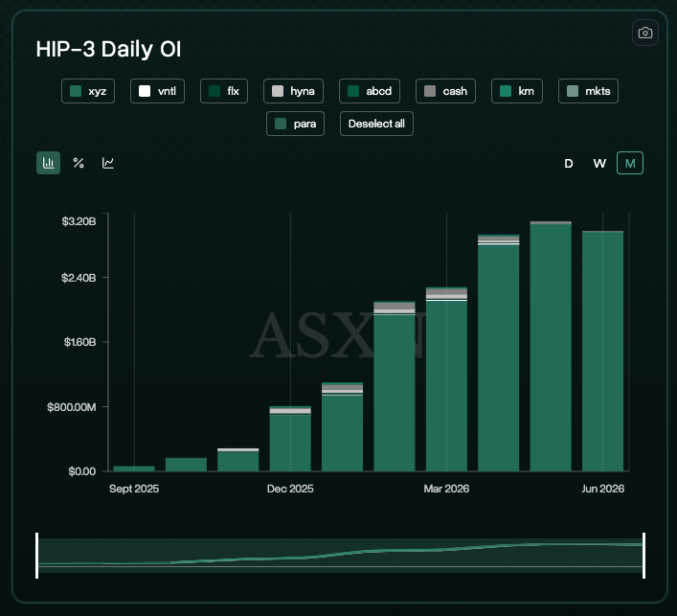Select the W weekly interval
This screenshot has width=677, height=616.
click(x=599, y=163)
